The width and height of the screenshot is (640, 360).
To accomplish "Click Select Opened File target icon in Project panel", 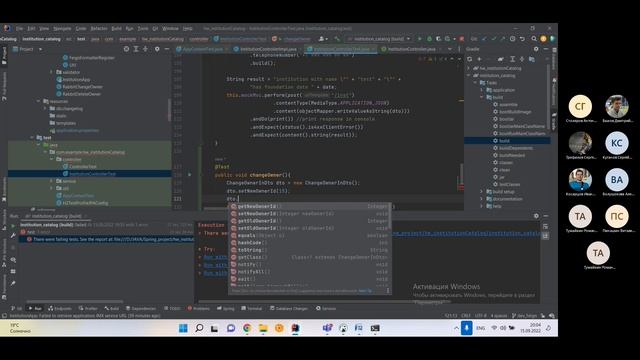I will [x=126, y=49].
